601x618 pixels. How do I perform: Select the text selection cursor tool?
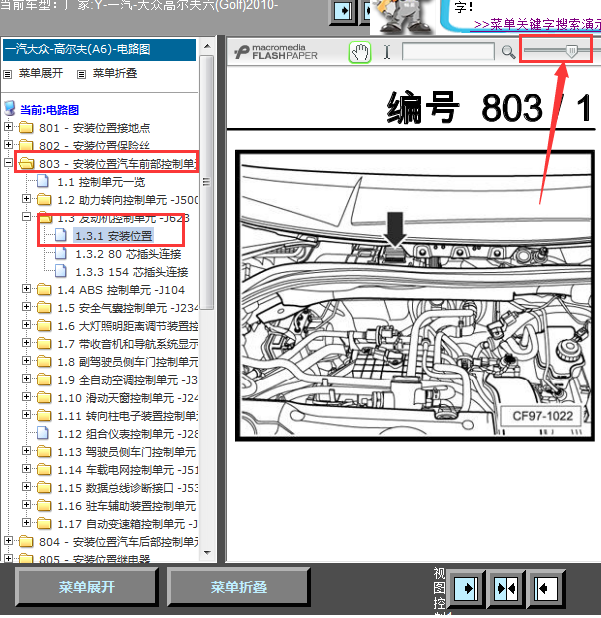(x=387, y=52)
